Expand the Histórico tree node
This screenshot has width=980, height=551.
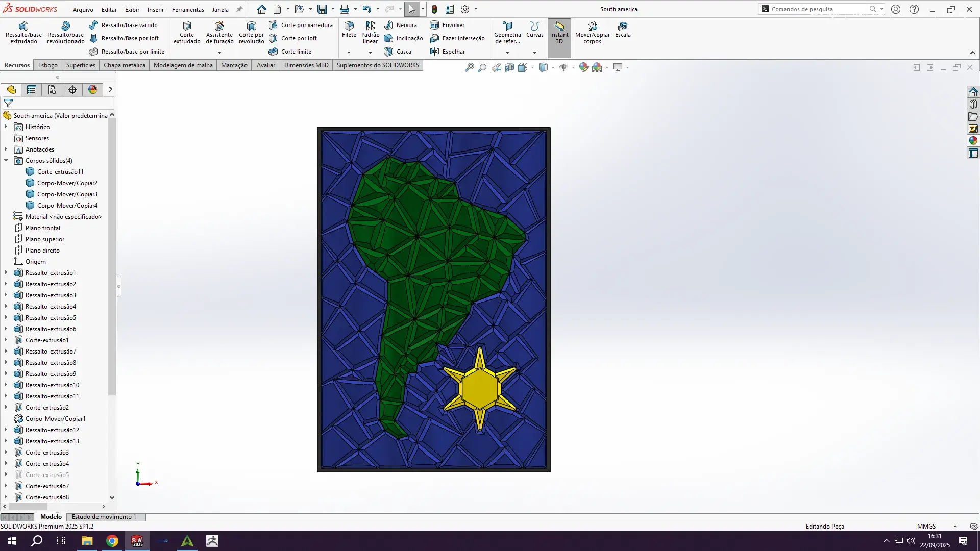tap(6, 127)
